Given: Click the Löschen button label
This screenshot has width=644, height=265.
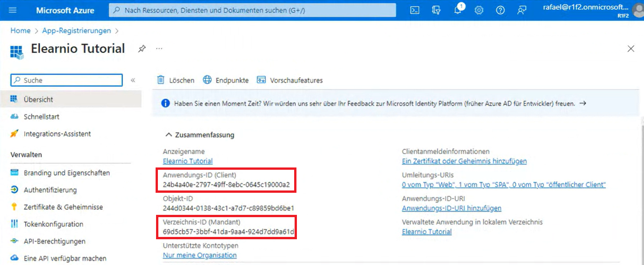Looking at the screenshot, I should point(182,80).
